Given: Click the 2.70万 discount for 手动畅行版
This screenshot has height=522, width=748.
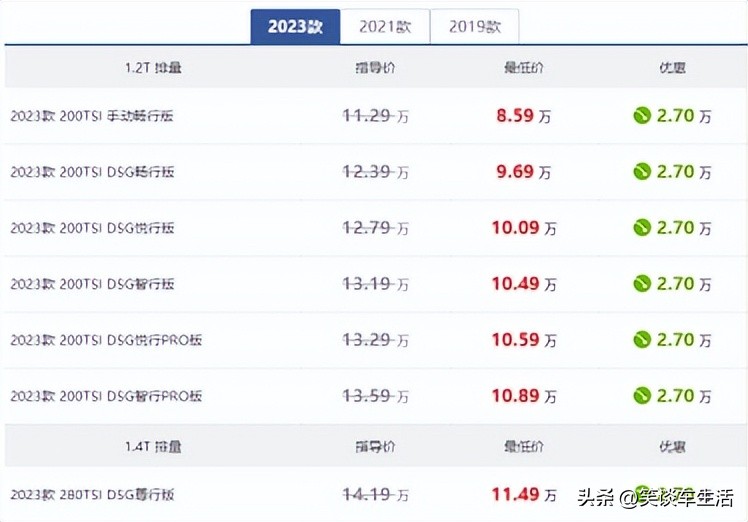Looking at the screenshot, I should pyautogui.click(x=684, y=115).
